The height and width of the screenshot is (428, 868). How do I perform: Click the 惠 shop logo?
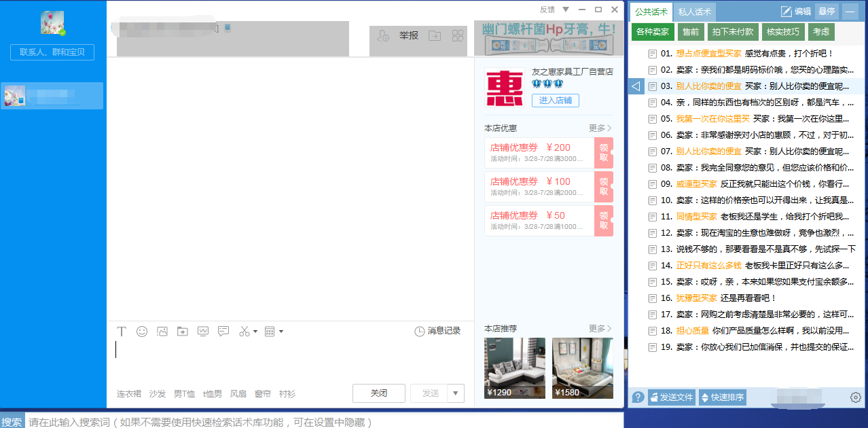[505, 88]
